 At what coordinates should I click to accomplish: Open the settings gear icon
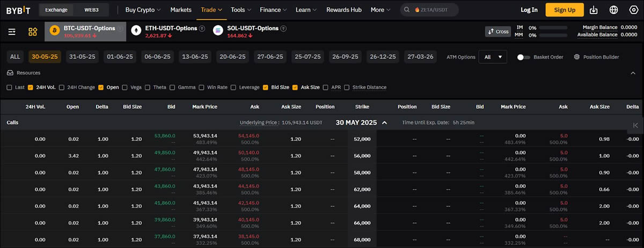[633, 10]
